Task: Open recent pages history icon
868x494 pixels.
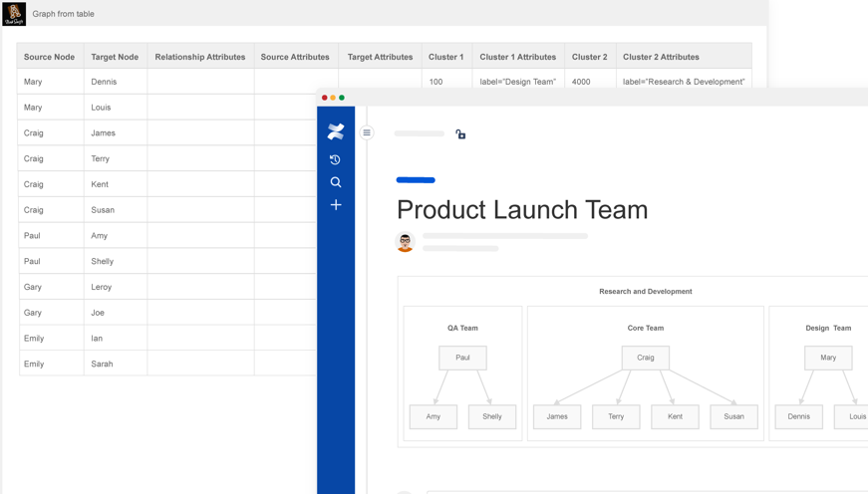Action: coord(336,159)
